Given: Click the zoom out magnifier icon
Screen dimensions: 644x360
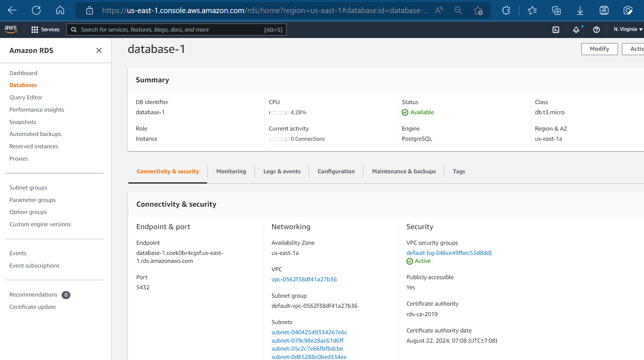Looking at the screenshot, I should pos(458,11).
